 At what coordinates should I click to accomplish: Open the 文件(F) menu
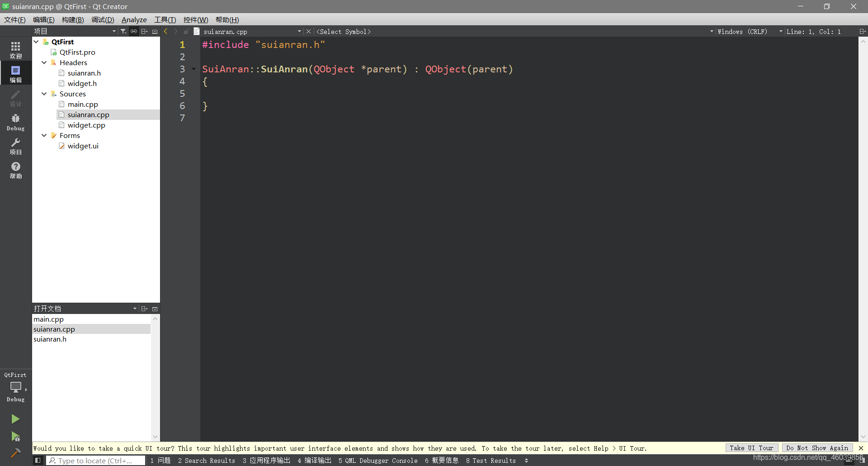(15, 19)
